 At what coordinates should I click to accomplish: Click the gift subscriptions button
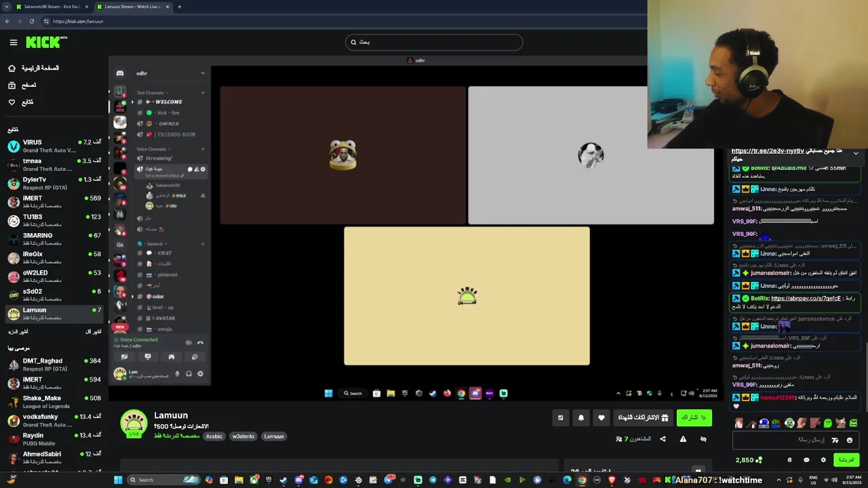coord(643,418)
